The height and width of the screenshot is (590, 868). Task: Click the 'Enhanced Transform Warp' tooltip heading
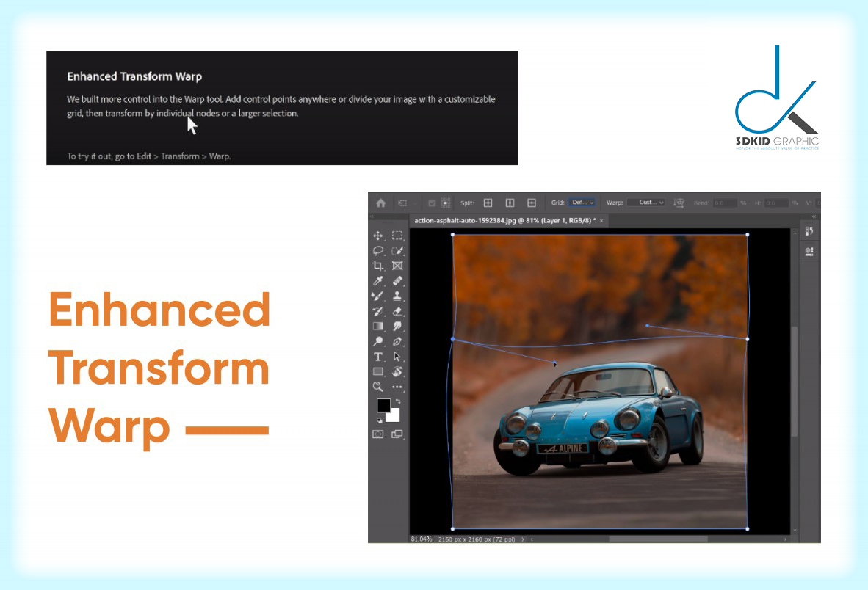click(134, 76)
